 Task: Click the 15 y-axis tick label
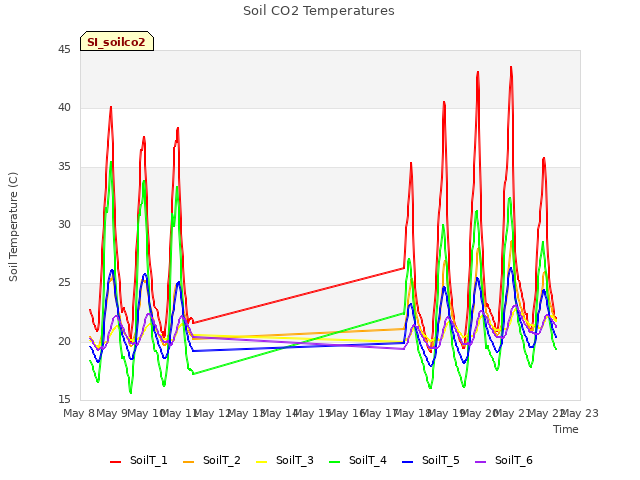[x=64, y=399]
